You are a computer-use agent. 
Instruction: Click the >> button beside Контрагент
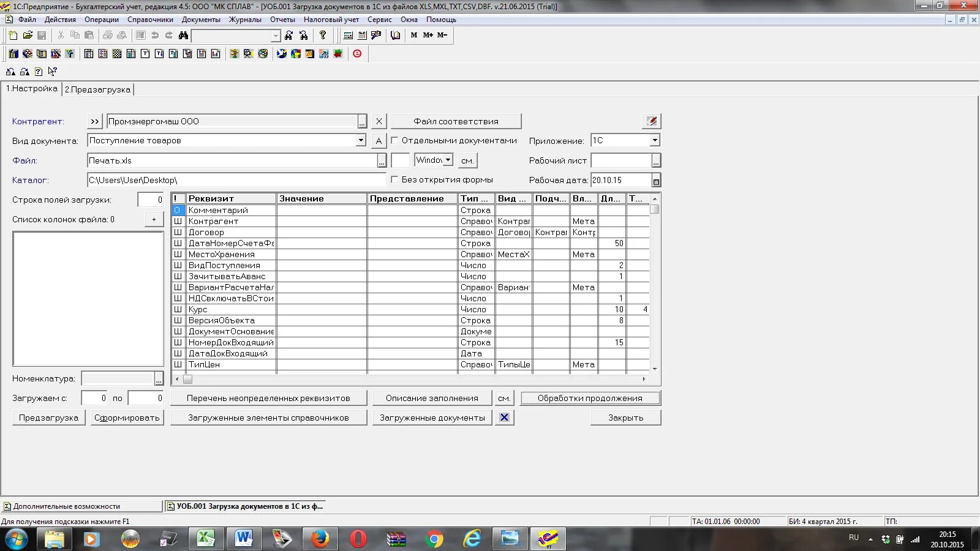pyautogui.click(x=95, y=121)
